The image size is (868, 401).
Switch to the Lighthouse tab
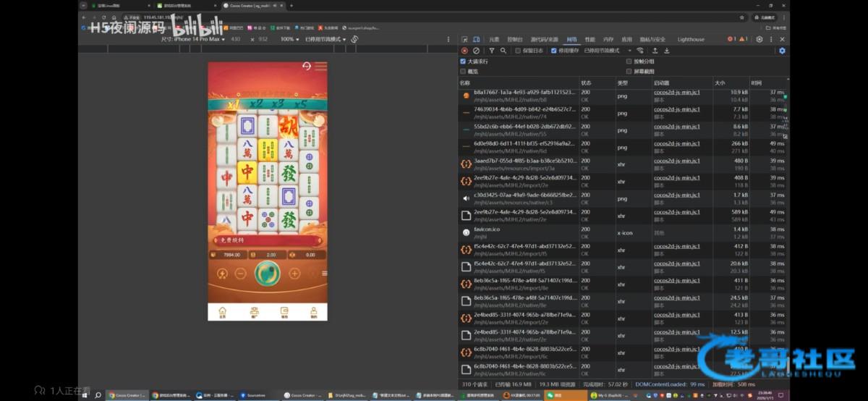[690, 39]
